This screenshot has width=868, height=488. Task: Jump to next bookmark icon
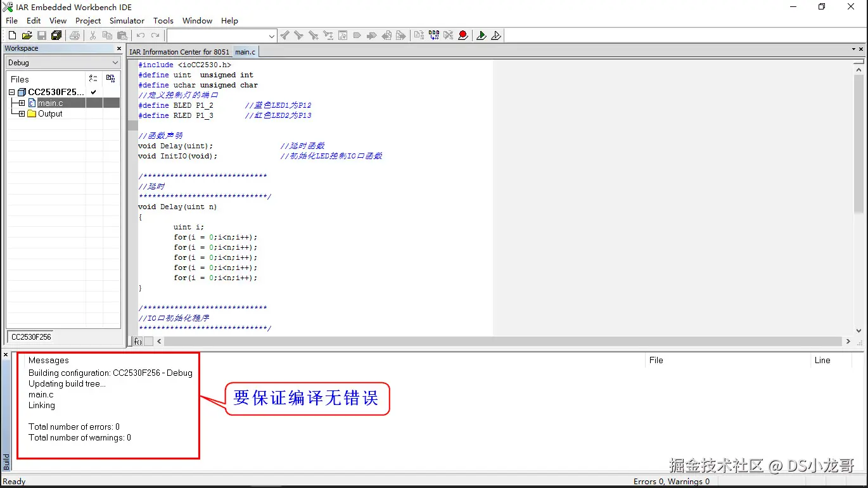coord(371,35)
